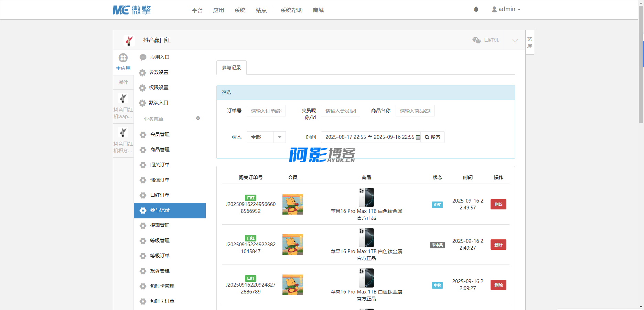Click the calendar icon in the time field
The height and width of the screenshot is (310, 644).
(x=418, y=137)
